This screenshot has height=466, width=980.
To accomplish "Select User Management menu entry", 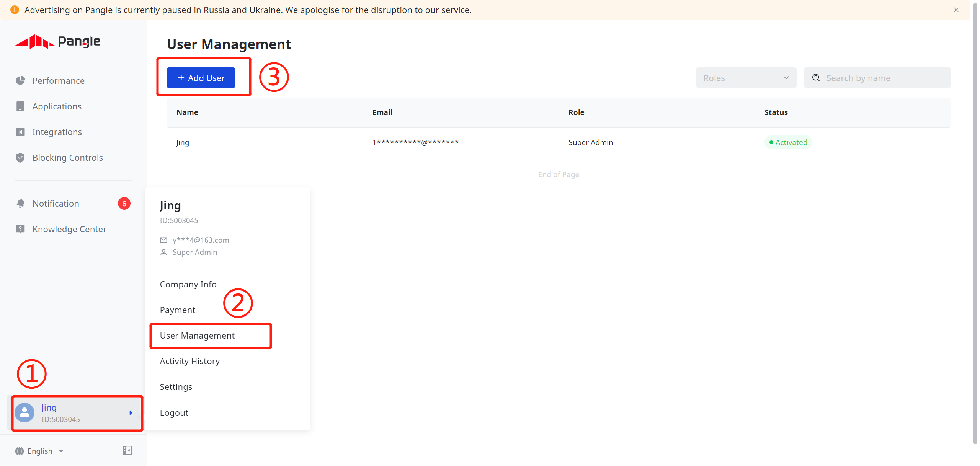I will pyautogui.click(x=197, y=336).
